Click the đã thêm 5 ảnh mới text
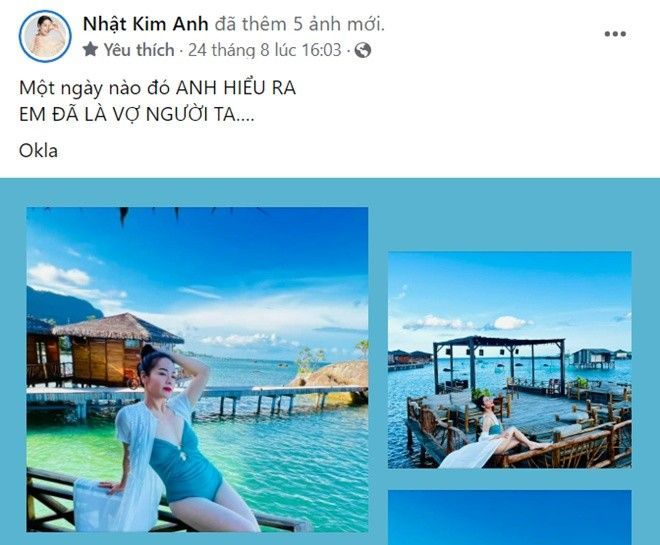Image resolution: width=660 pixels, height=545 pixels. [x=300, y=24]
